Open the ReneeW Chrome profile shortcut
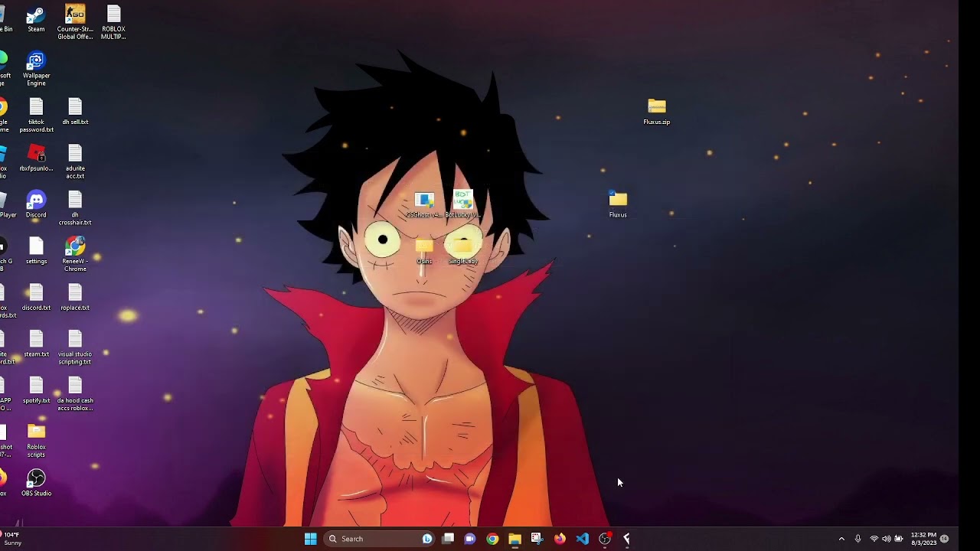This screenshot has height=551, width=980. [x=75, y=254]
